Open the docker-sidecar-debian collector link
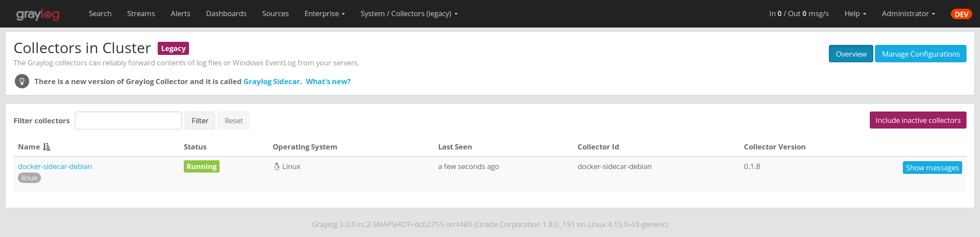 (55, 166)
